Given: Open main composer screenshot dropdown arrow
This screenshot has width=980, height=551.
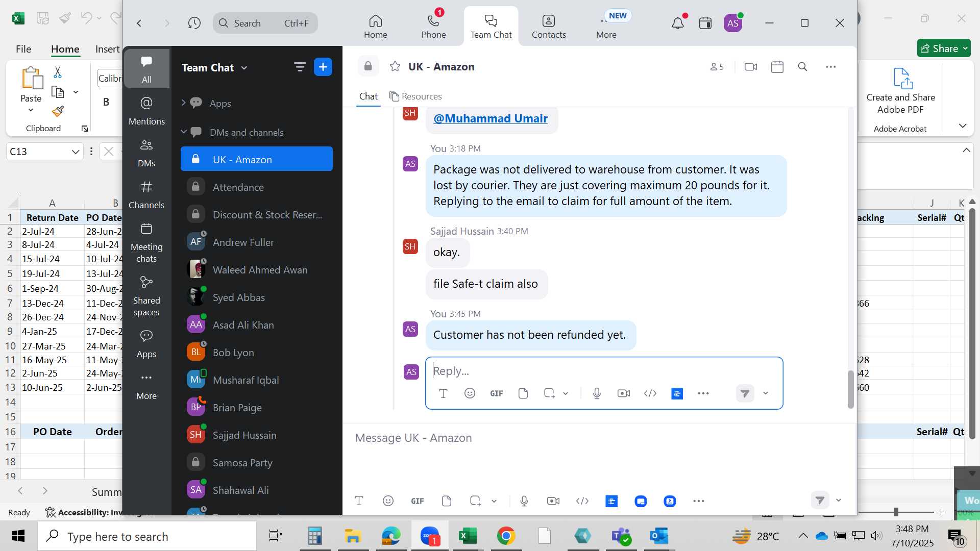Looking at the screenshot, I should tap(494, 501).
